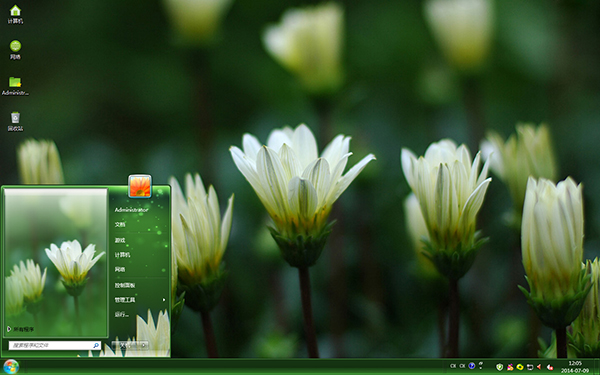Click the blue help icon in the tray
Image resolution: width=600 pixels, height=375 pixels.
[471, 366]
